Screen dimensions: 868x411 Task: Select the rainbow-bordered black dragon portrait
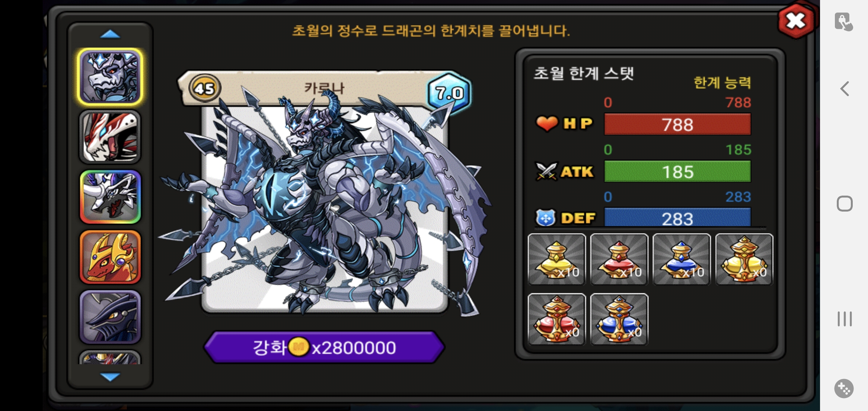(x=110, y=197)
